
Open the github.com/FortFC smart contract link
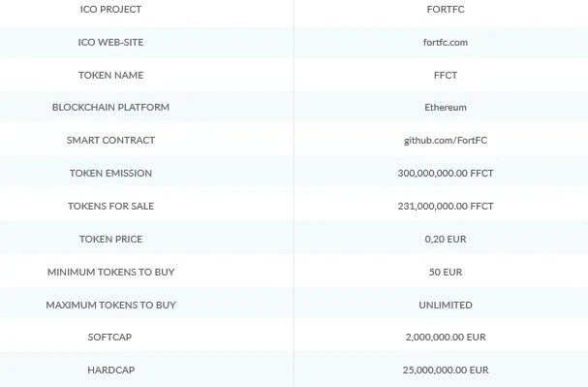point(446,141)
